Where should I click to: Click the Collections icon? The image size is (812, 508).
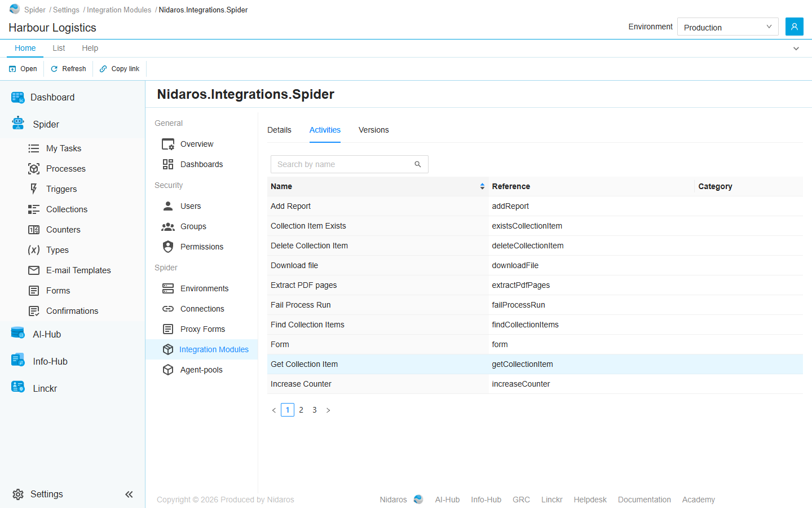(34, 209)
